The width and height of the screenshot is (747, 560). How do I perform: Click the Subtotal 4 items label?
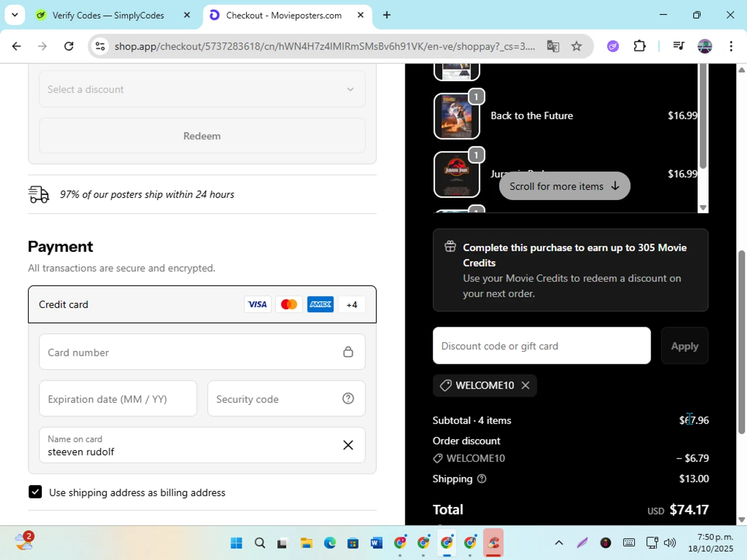pos(472,421)
